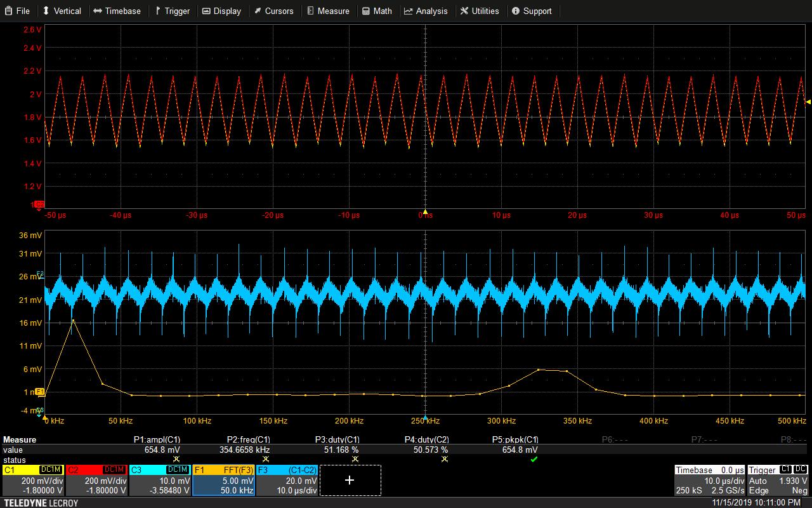This screenshot has width=812, height=508.
Task: Click the 654.8 mV value under P1:ampl(C1)
Action: point(162,450)
